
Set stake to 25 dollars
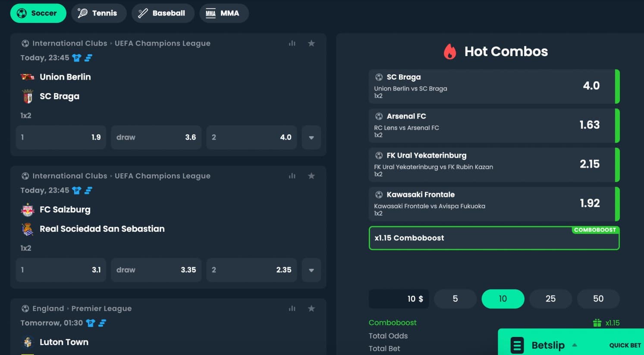(x=550, y=299)
